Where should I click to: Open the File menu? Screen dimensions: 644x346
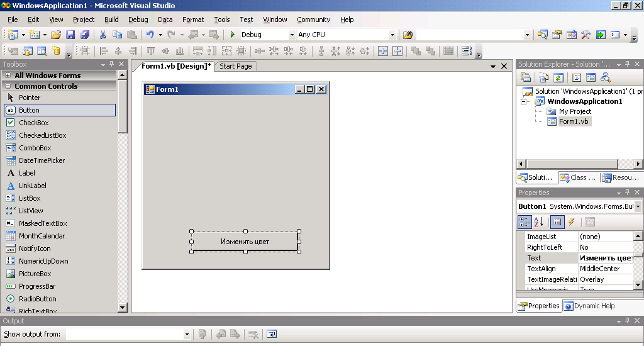13,20
